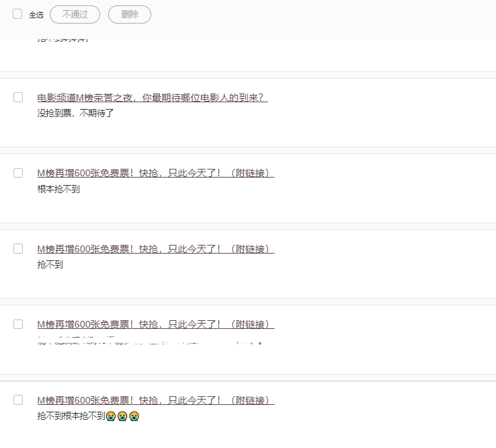
Task: Select checkbox for the 根本抢不到 comment row
Action: [18, 173]
